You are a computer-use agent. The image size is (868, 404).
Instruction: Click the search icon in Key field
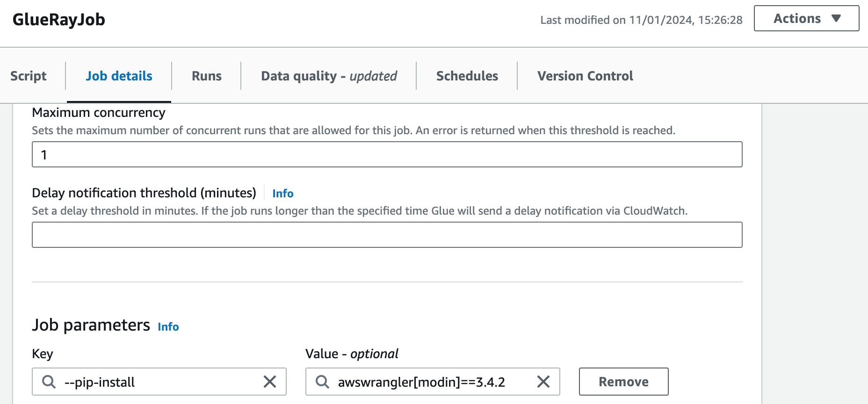click(x=49, y=382)
